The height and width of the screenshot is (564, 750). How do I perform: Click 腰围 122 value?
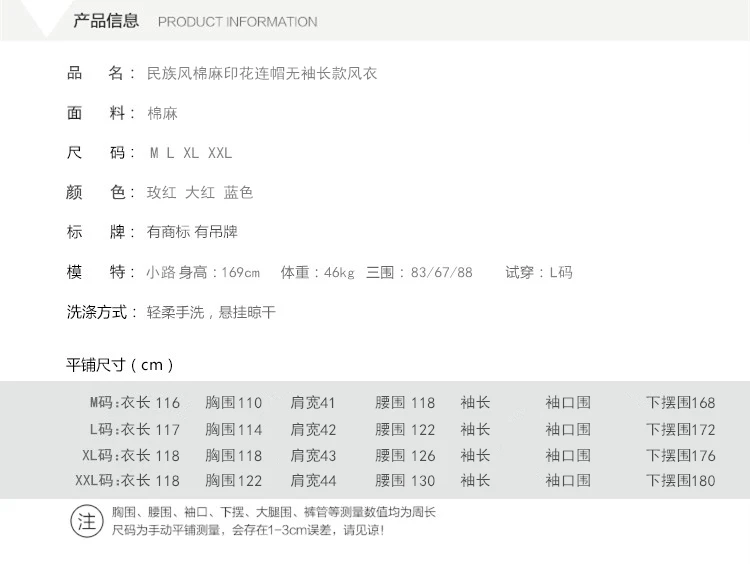click(405, 429)
